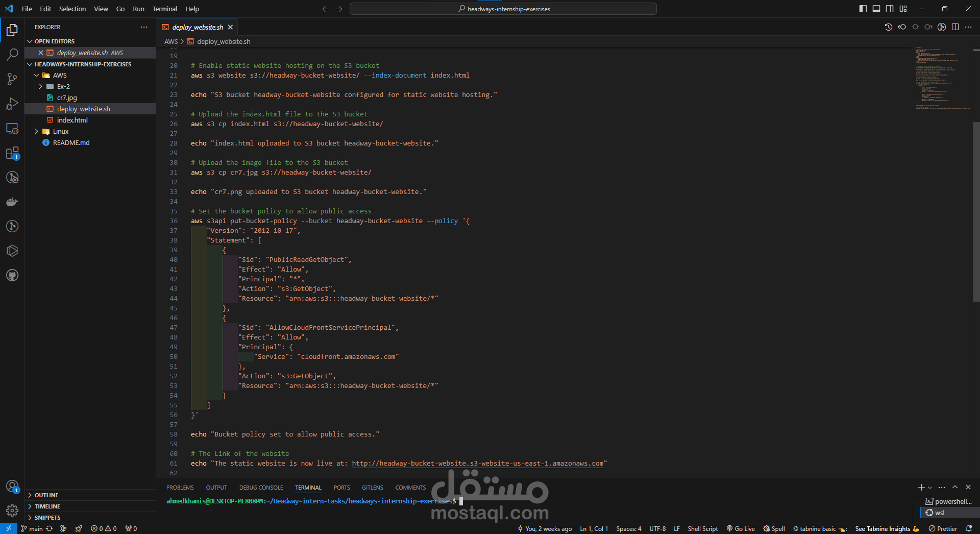Viewport: 980px width, 534px height.
Task: Open index.html in the Explorer tree
Action: 90,120
